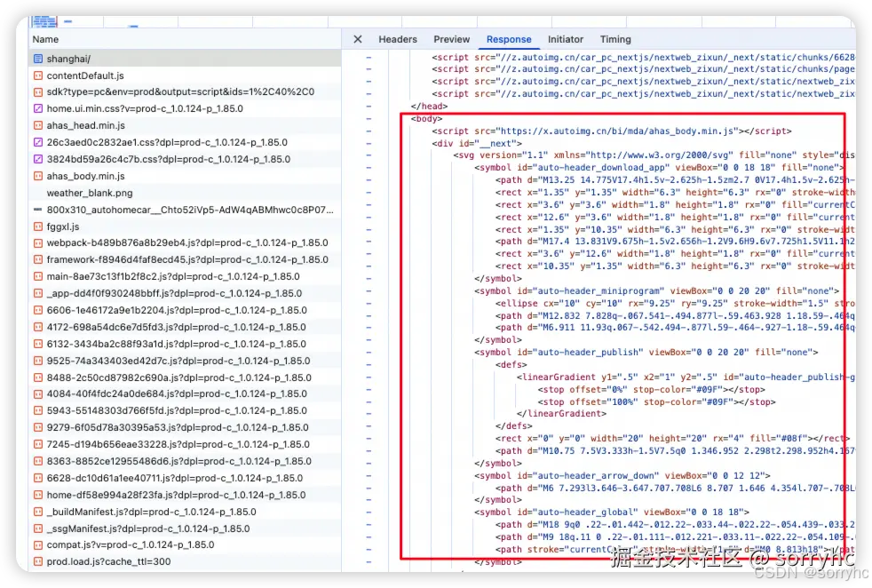The image size is (872, 588).
Task: Select the fggxl.js request
Action: 186,226
